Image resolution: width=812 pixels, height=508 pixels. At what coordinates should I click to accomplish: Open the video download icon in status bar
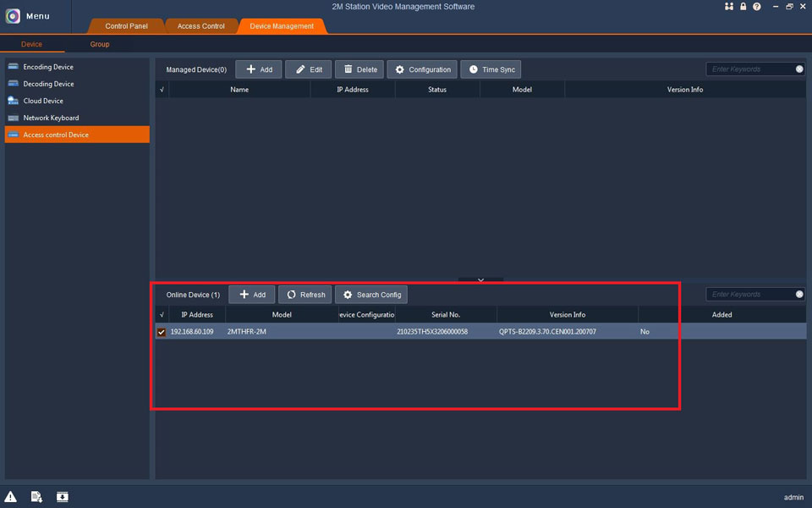[63, 496]
